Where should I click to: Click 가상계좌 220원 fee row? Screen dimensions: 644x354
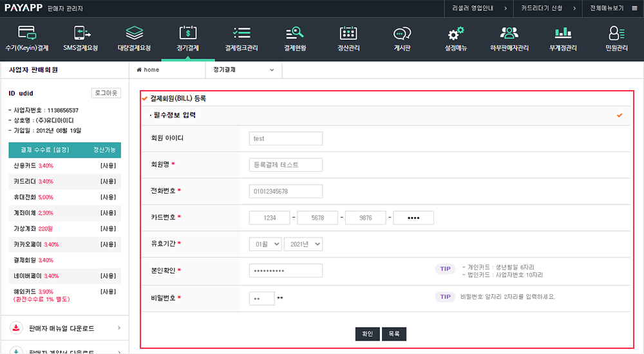65,228
